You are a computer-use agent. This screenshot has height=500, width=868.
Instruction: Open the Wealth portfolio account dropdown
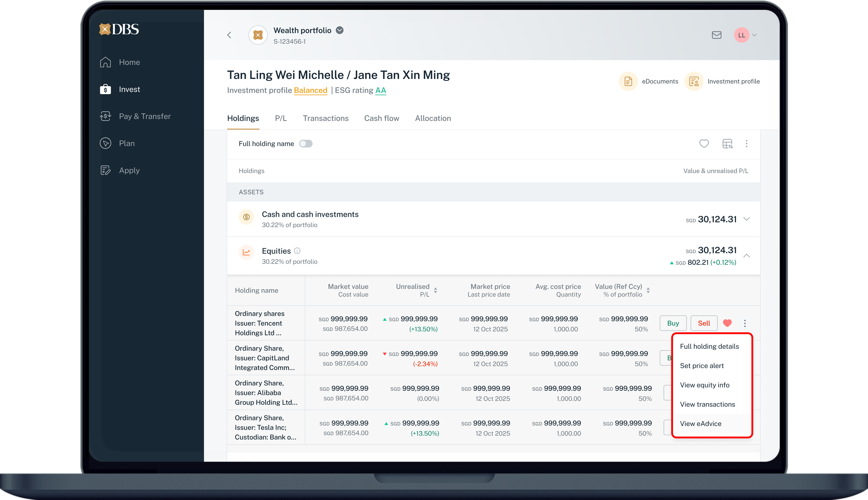(340, 30)
